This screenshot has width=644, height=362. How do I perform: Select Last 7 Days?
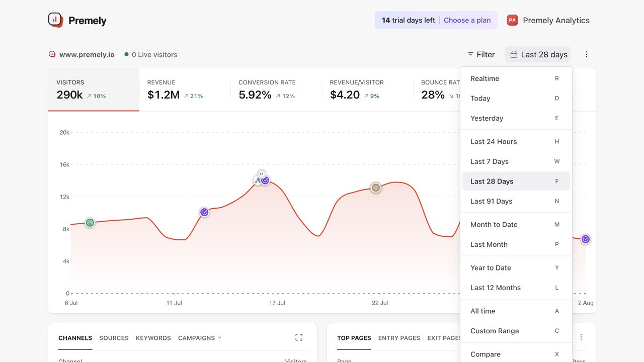coord(516,161)
